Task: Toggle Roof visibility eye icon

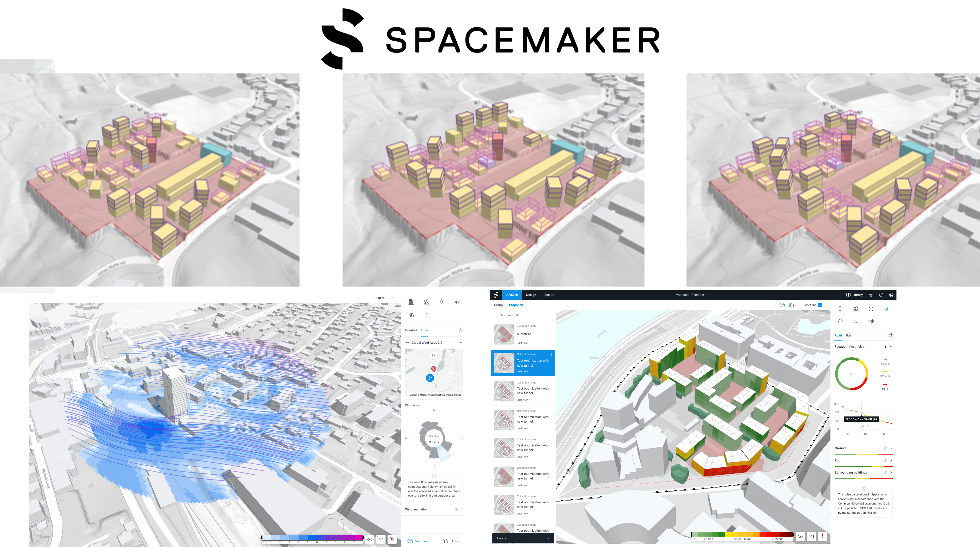Action: [885, 460]
